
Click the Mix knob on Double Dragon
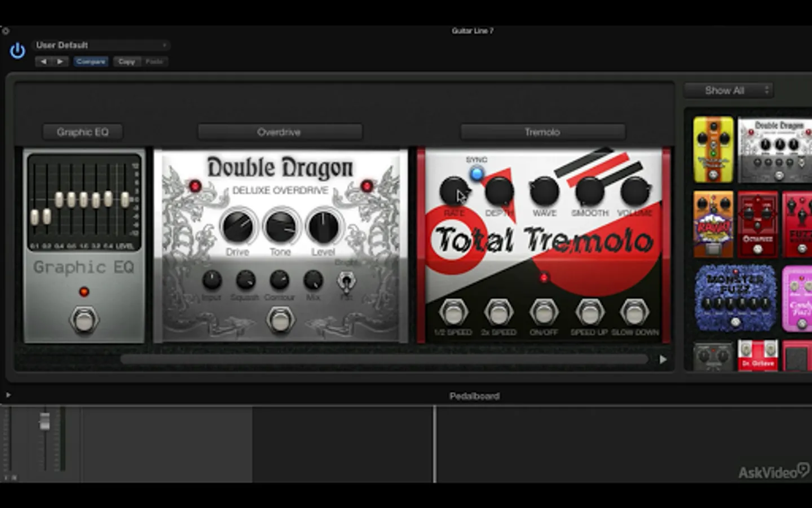313,279
